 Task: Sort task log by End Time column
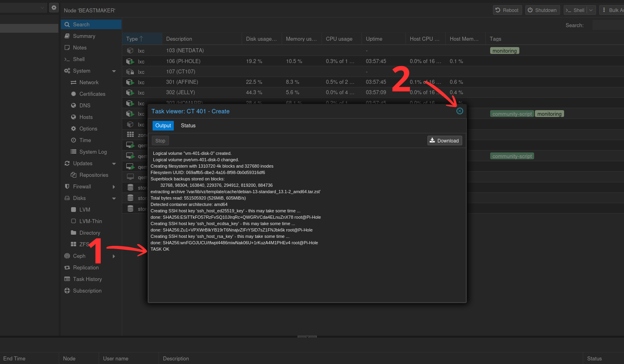pos(29,358)
